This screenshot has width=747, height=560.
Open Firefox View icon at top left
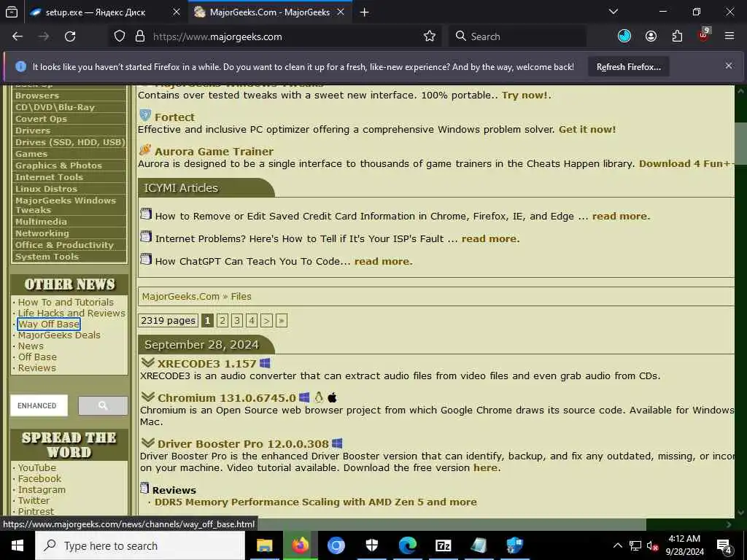(12, 12)
